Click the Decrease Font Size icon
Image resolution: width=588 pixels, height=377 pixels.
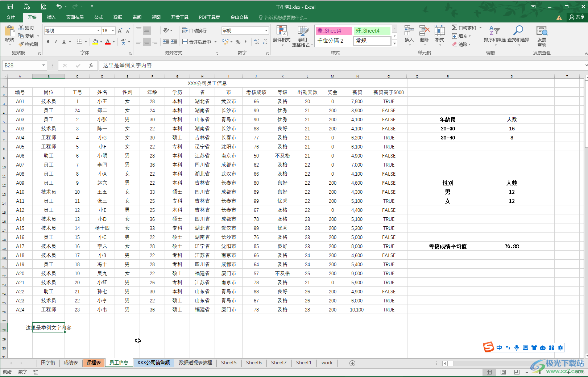click(x=128, y=31)
